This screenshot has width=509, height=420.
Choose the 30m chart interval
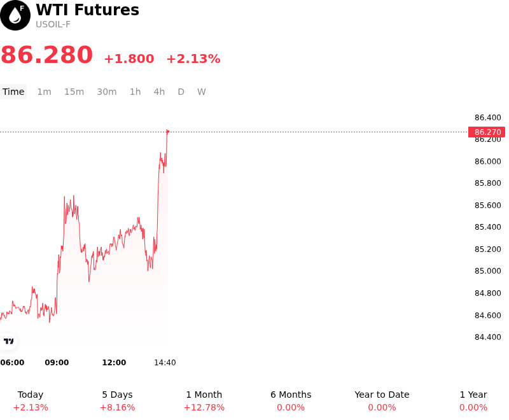coord(107,92)
